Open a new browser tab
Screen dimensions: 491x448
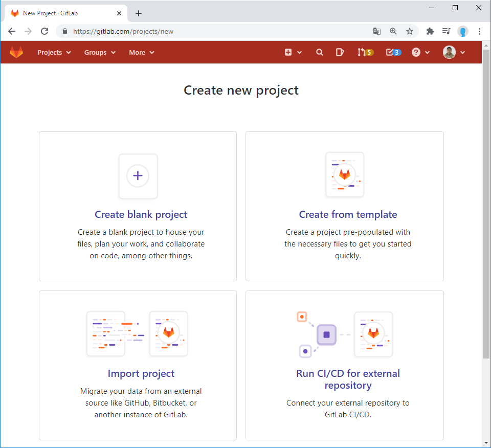tap(139, 13)
